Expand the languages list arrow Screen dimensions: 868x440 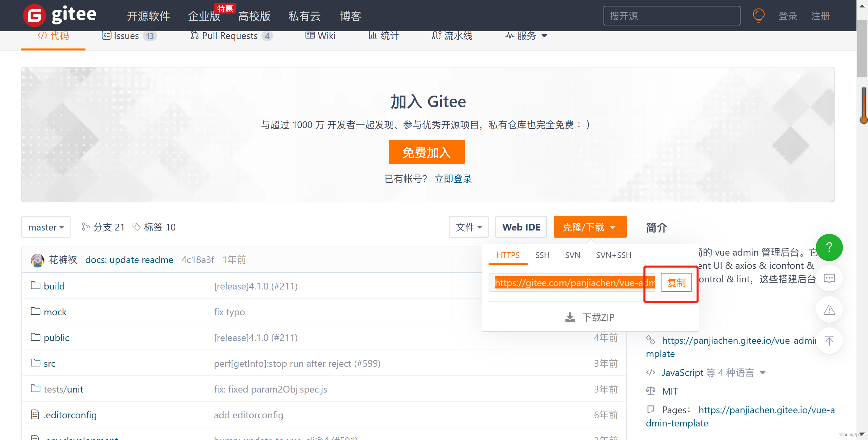tap(763, 373)
